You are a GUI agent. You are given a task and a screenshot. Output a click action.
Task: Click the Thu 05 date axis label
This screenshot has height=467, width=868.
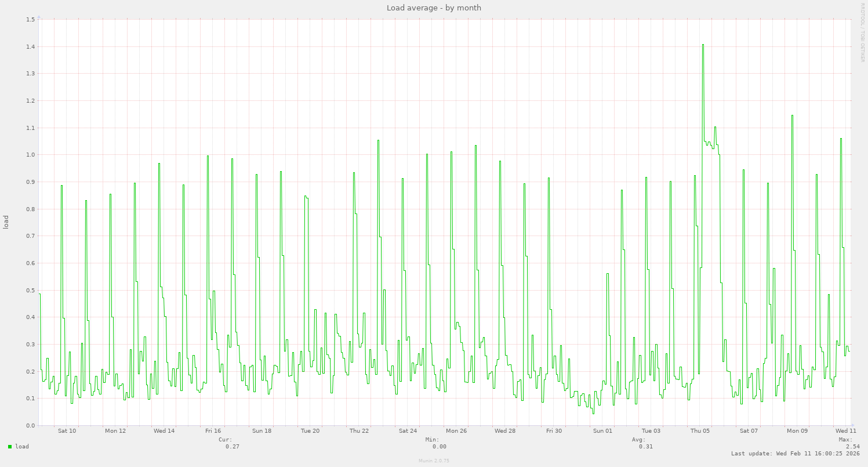(x=701, y=431)
